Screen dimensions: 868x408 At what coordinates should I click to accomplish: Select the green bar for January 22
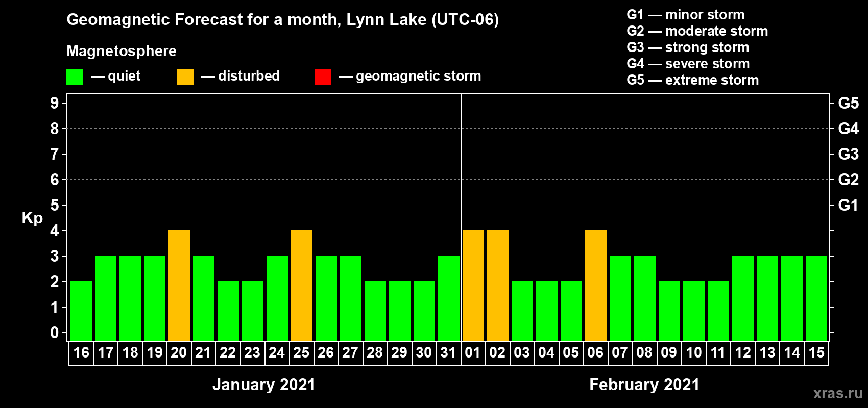pyautogui.click(x=228, y=311)
